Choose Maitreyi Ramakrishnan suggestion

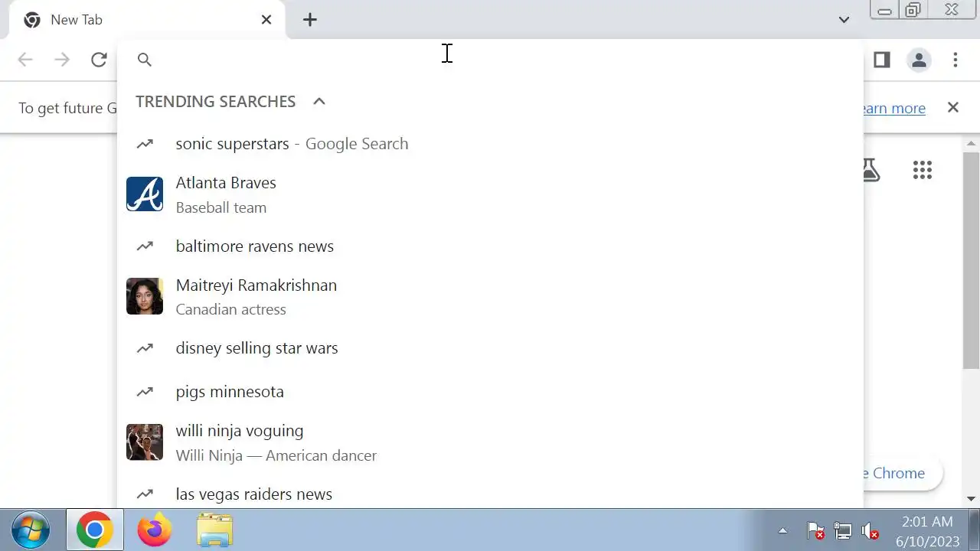point(490,296)
